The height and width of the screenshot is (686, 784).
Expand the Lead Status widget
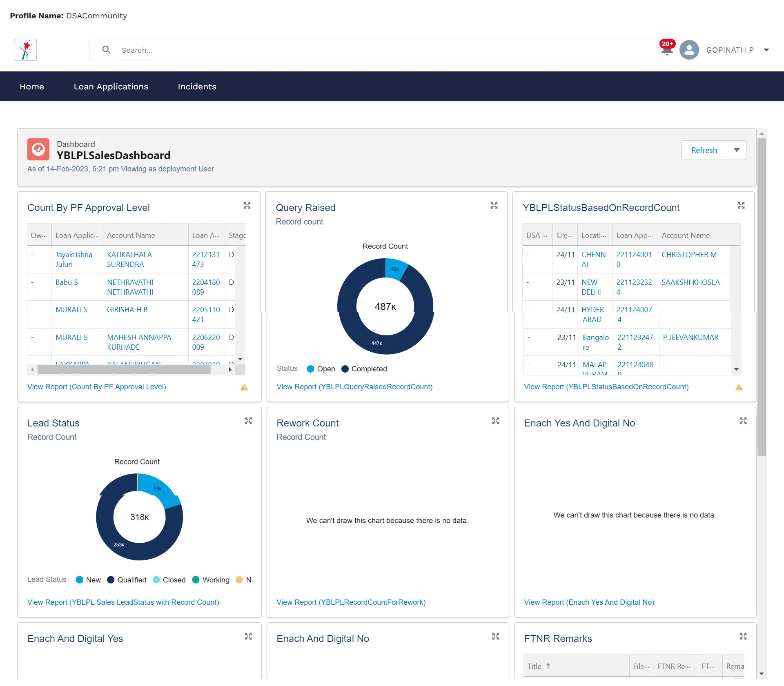click(x=248, y=421)
